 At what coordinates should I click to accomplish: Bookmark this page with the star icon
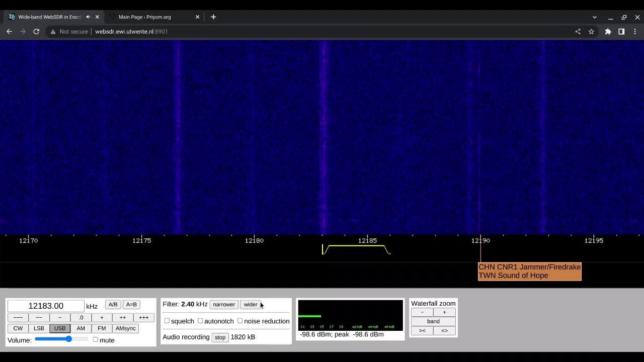(x=591, y=31)
